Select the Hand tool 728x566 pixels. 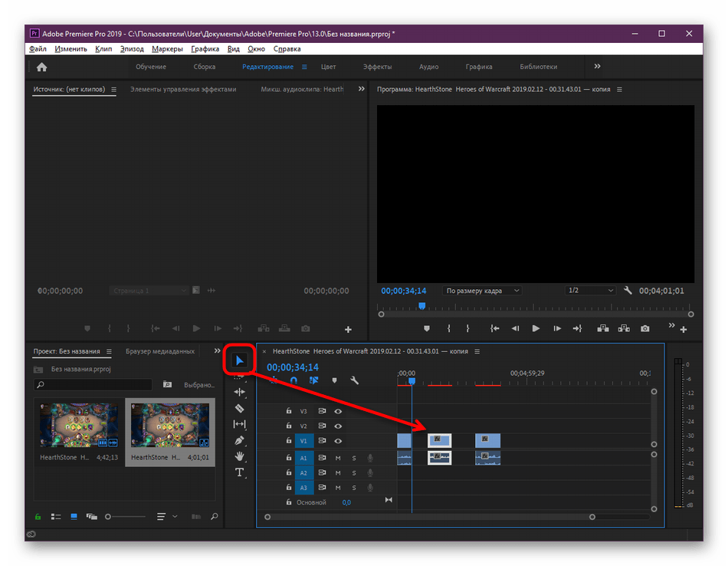click(x=239, y=456)
